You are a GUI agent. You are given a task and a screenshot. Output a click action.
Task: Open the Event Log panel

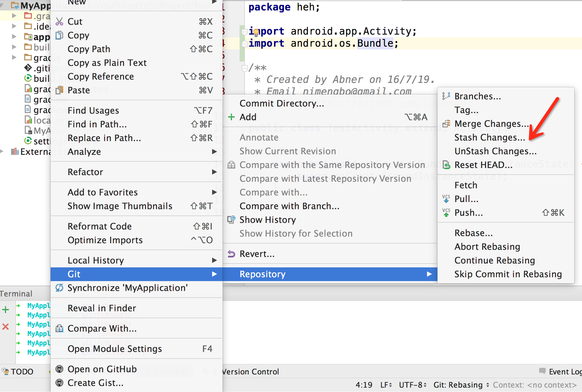561,371
